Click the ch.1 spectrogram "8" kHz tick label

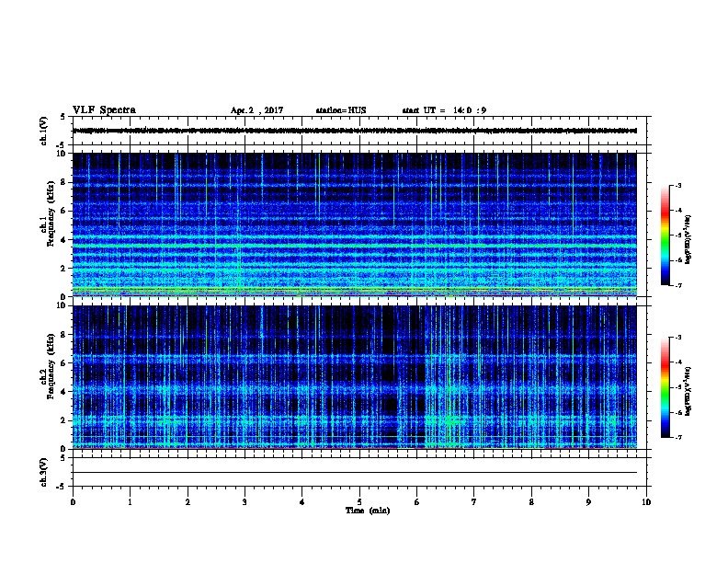[63, 182]
